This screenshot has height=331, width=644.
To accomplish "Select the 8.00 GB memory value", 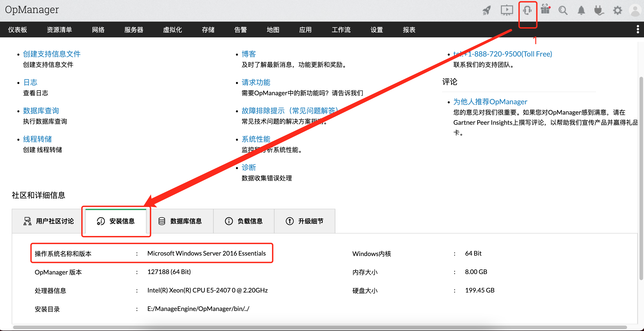I will 476,272.
